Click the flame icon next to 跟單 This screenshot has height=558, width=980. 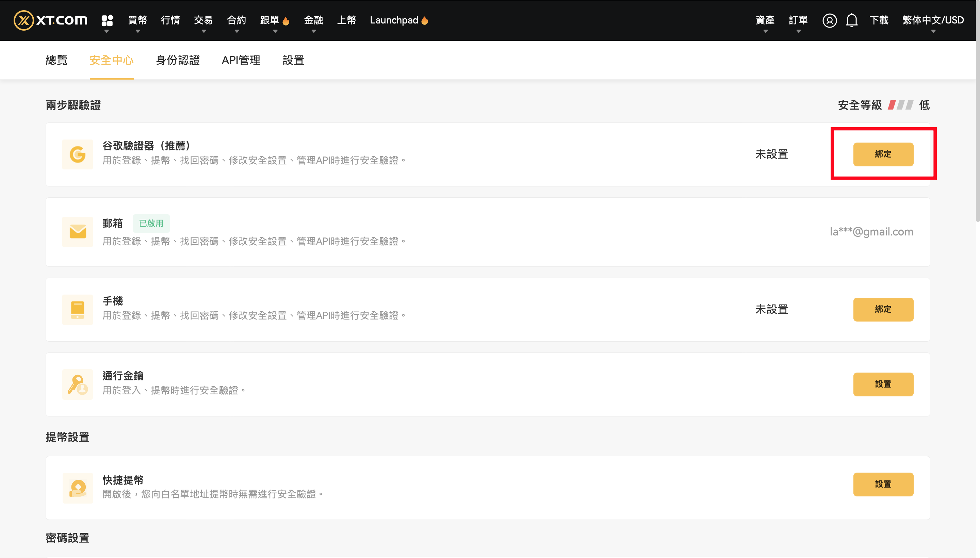coord(285,21)
